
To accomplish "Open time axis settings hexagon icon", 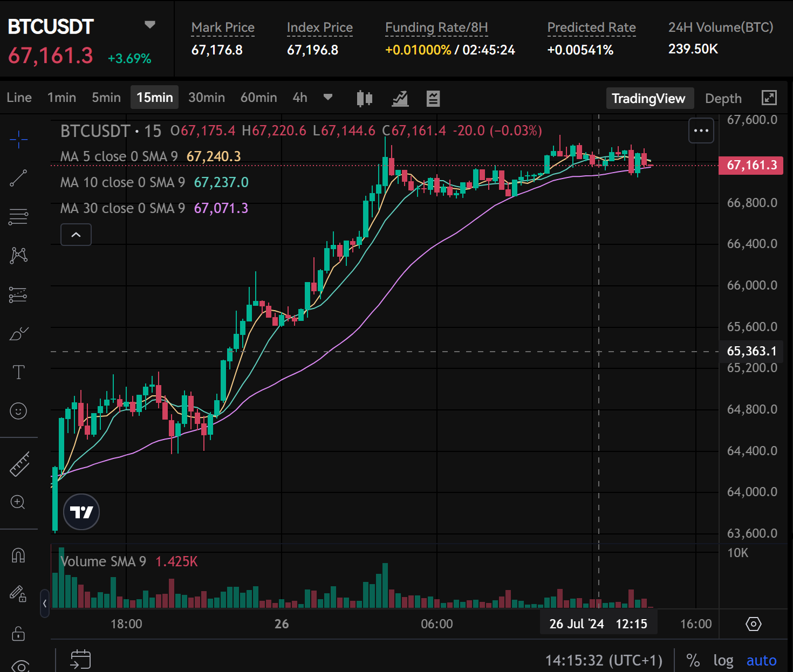I will [754, 624].
